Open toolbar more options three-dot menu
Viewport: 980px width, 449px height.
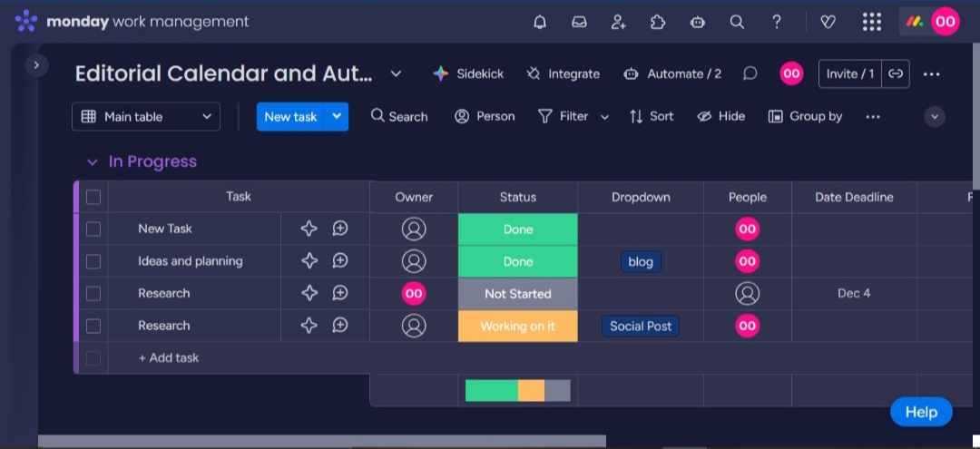873,117
